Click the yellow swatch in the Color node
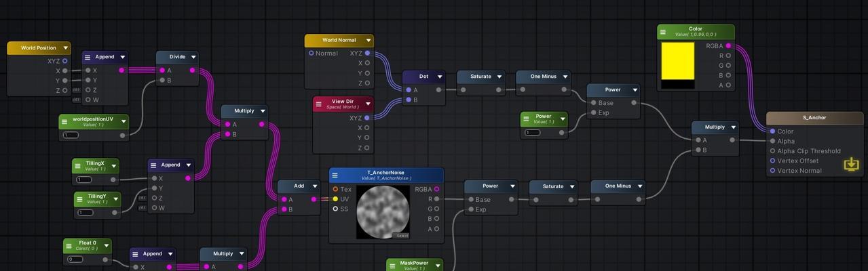This screenshot has width=868, height=271. click(x=678, y=61)
